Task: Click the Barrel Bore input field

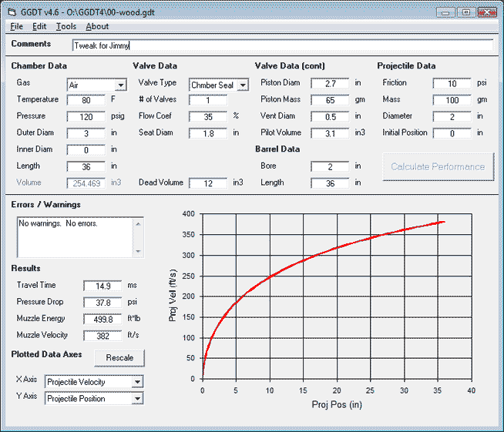Action: [329, 166]
